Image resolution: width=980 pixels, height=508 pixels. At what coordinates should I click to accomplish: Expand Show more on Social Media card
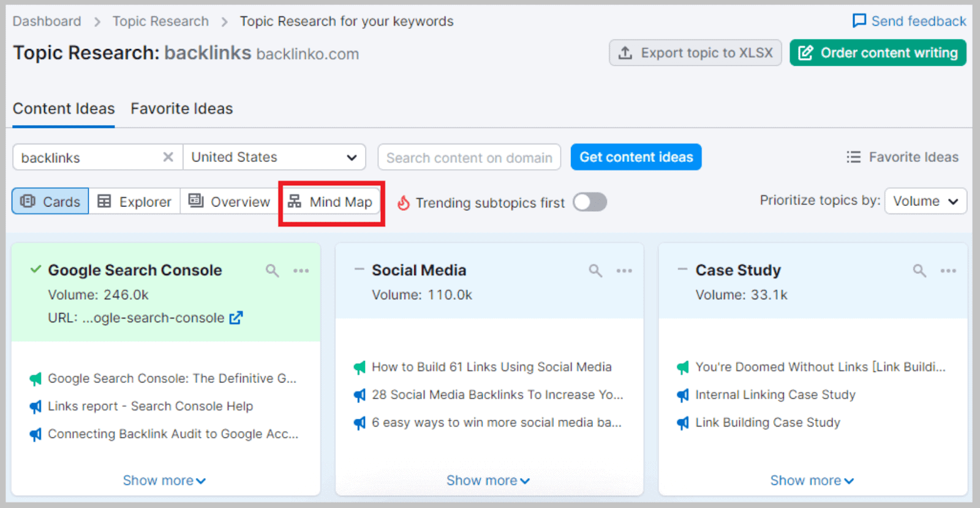click(488, 480)
